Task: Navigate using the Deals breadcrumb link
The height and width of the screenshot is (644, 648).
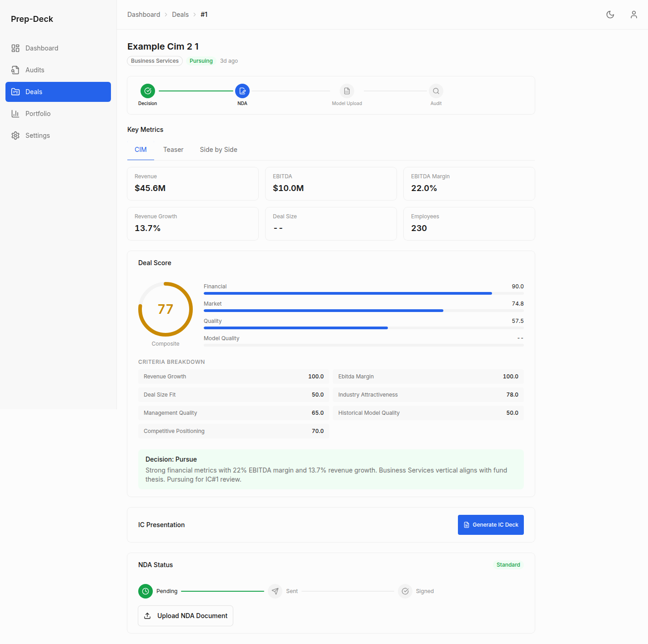Action: 180,14
